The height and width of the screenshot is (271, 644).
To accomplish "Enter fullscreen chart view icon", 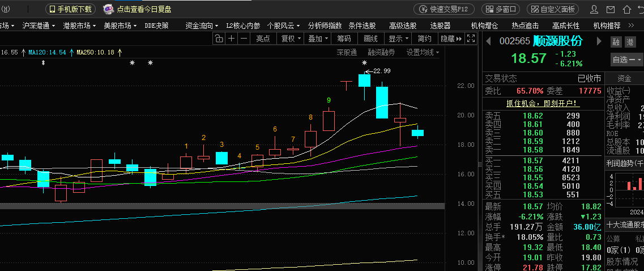I will click(471, 39).
